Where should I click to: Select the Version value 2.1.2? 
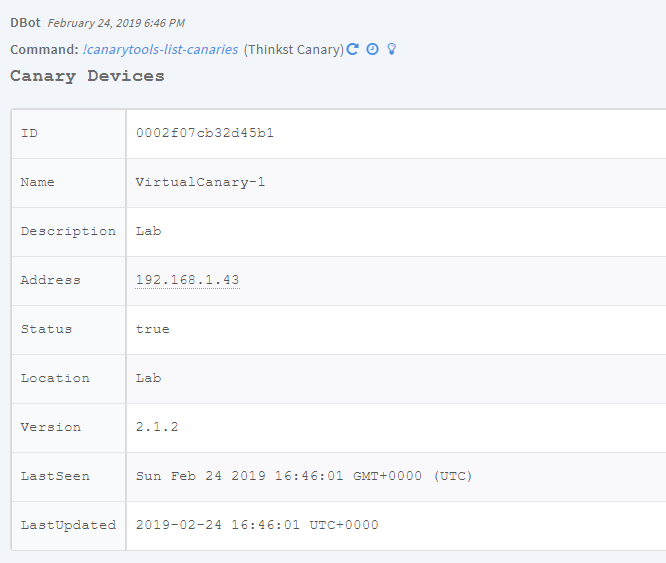pyautogui.click(x=157, y=427)
